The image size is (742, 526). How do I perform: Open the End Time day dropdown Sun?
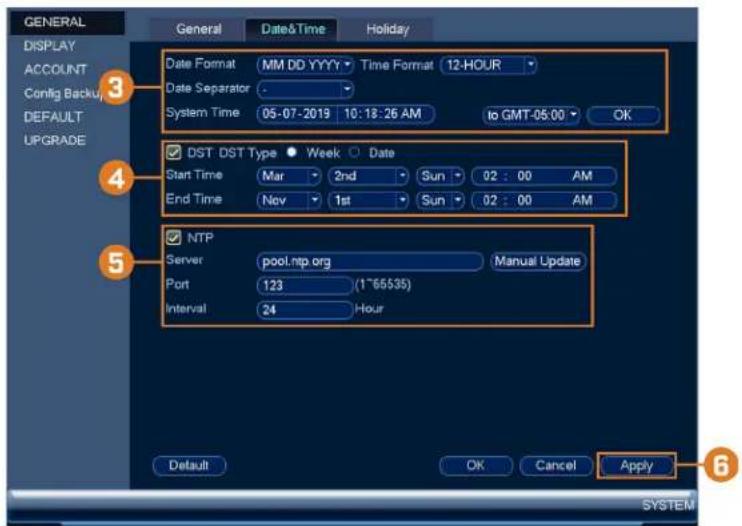coord(441,200)
